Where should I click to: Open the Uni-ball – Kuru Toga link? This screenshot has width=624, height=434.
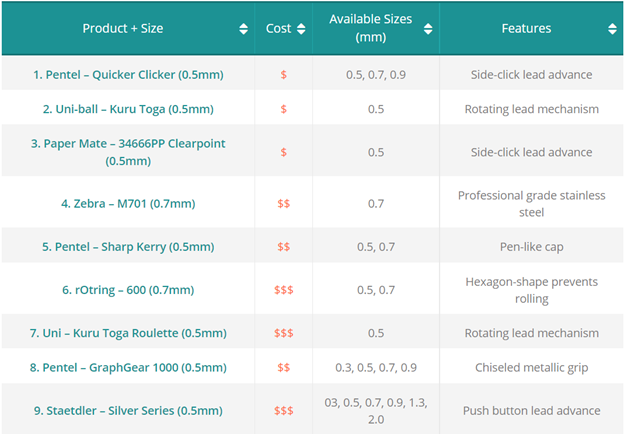(x=128, y=109)
